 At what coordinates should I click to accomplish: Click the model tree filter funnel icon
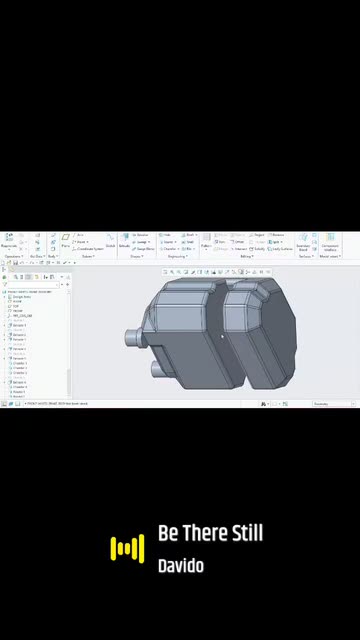click(4, 284)
